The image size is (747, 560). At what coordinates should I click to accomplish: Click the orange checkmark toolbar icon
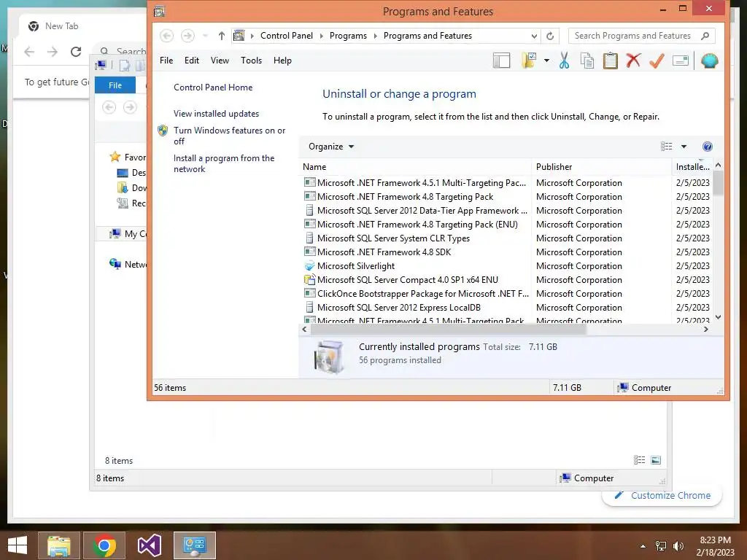657,61
